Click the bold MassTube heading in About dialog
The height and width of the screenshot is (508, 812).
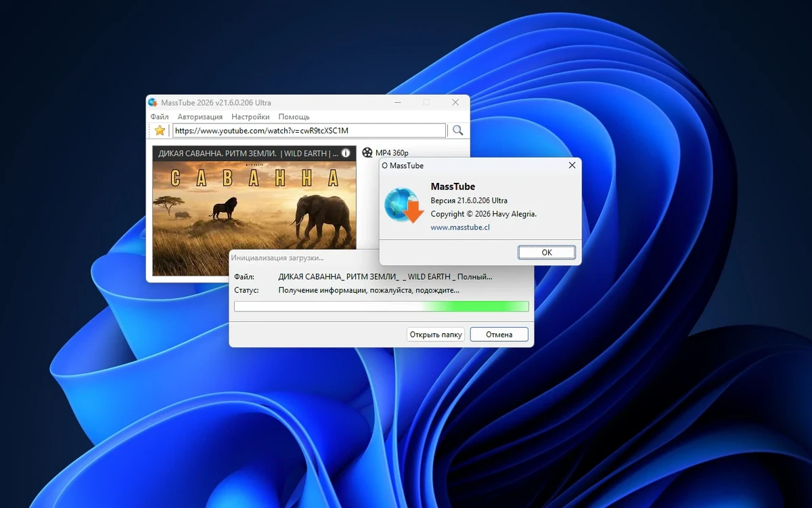(x=453, y=186)
